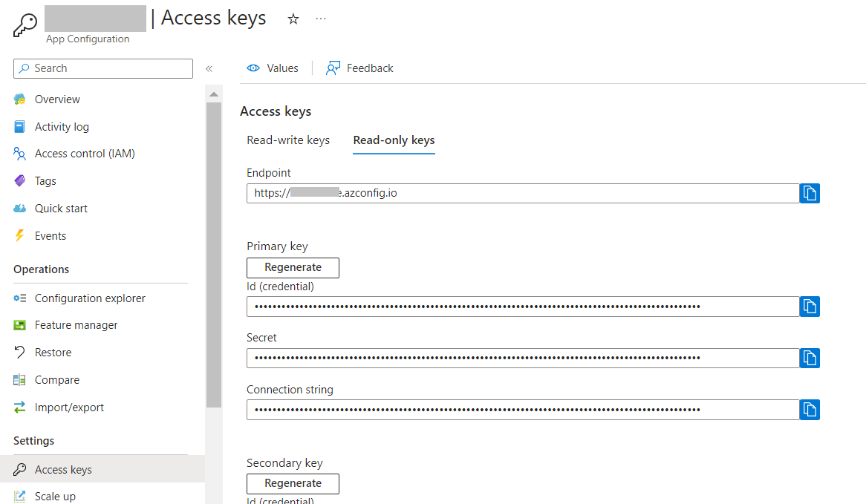This screenshot has width=866, height=504.
Task: Click the Endpoint text field
Action: [523, 193]
